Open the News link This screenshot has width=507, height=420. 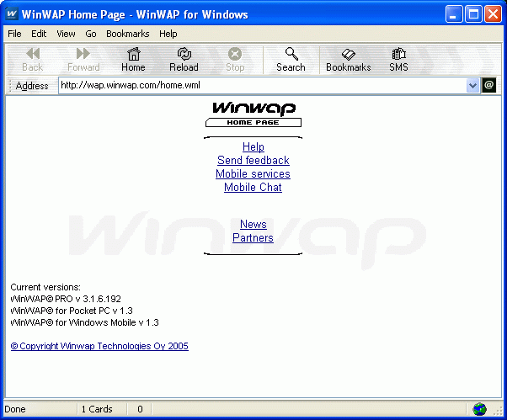[x=253, y=224]
